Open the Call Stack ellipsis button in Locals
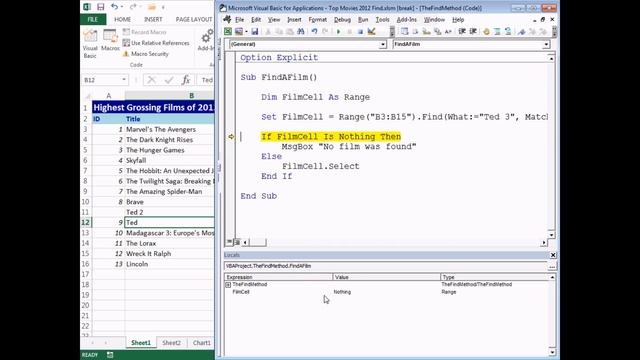 click(x=552, y=266)
